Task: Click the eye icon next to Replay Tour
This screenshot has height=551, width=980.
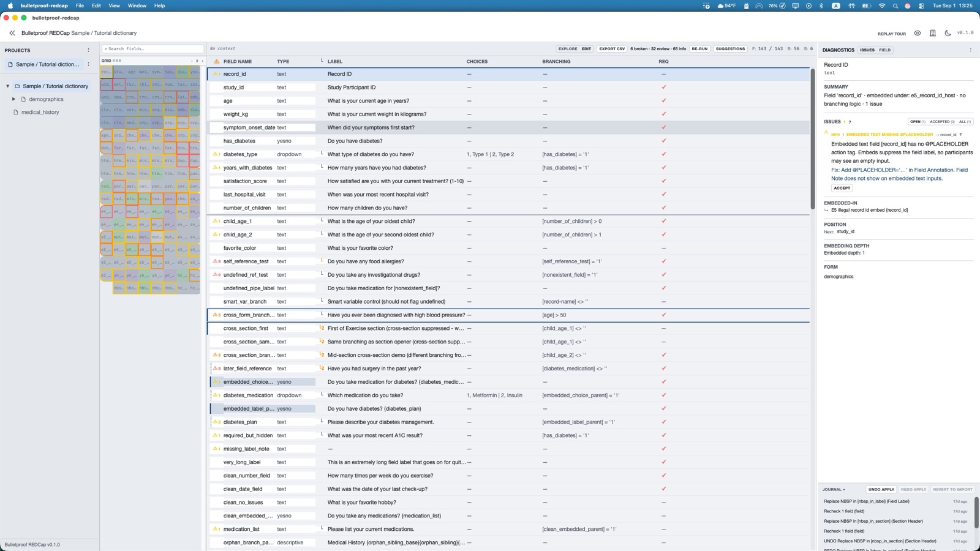Action: click(x=918, y=33)
